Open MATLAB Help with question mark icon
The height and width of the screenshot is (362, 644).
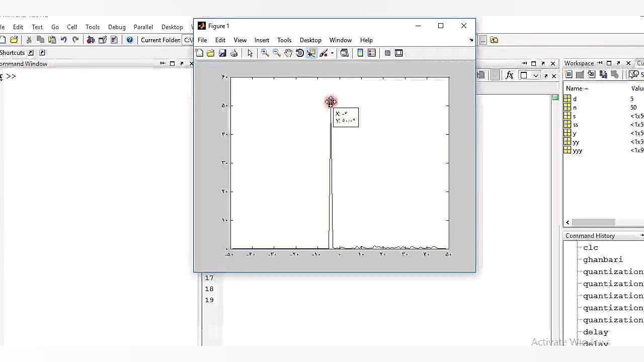[130, 40]
